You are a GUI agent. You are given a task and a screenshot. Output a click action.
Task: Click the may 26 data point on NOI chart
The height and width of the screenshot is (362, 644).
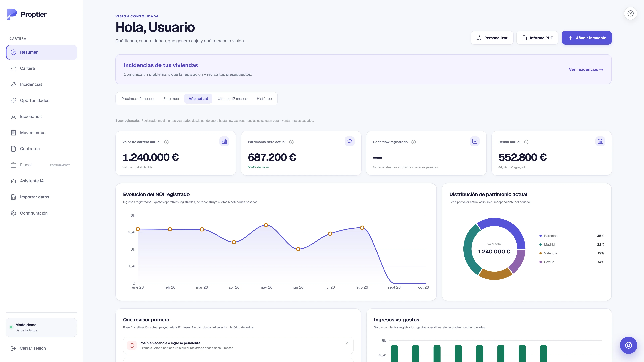[x=266, y=225]
